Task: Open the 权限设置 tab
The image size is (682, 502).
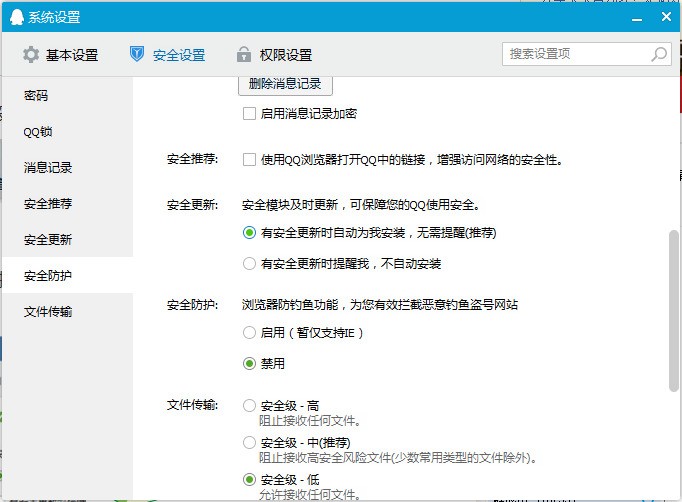Action: click(x=274, y=55)
